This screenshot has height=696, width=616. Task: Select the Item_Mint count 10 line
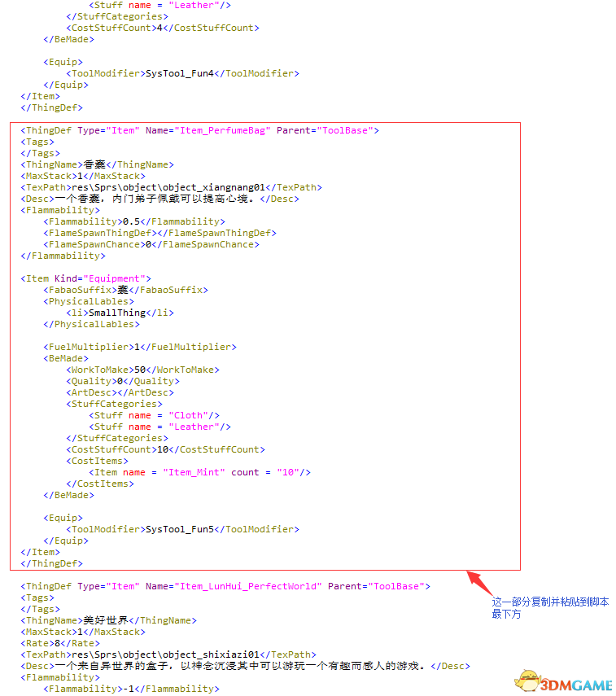(199, 473)
